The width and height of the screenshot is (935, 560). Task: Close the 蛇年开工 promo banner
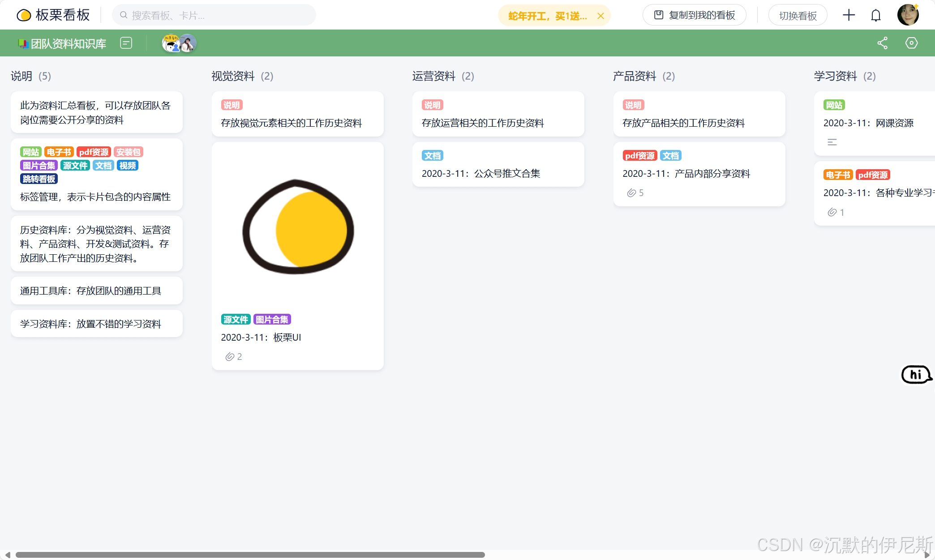[600, 16]
